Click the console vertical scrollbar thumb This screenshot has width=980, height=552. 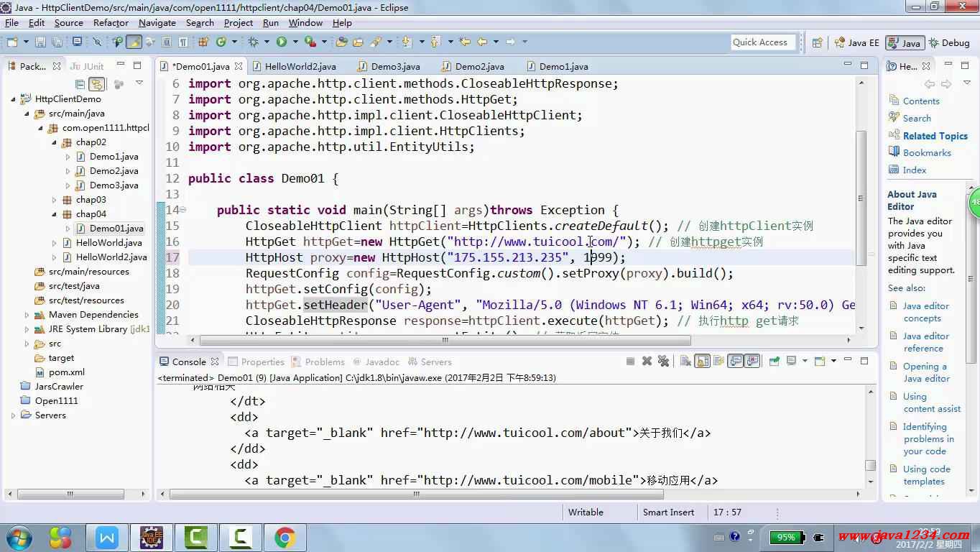[x=870, y=465]
